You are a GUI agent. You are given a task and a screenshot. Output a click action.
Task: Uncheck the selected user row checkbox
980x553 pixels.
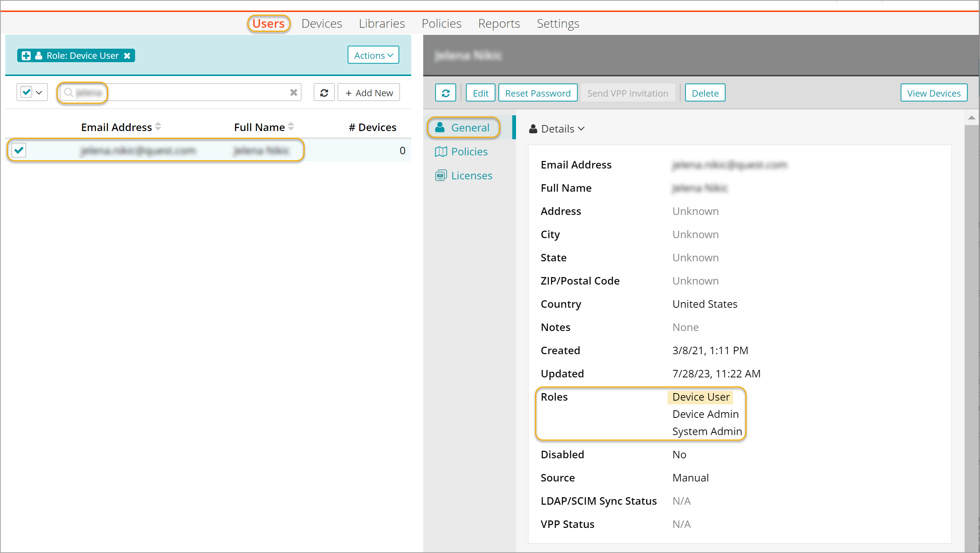19,151
